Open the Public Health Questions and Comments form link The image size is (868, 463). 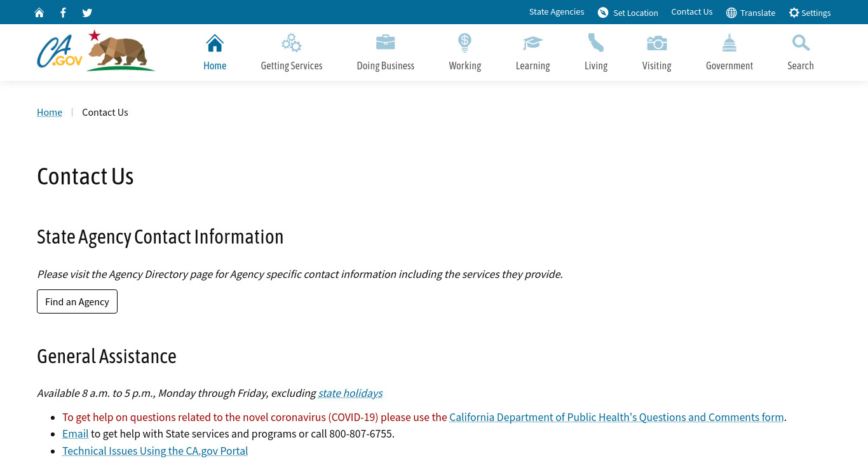616,417
